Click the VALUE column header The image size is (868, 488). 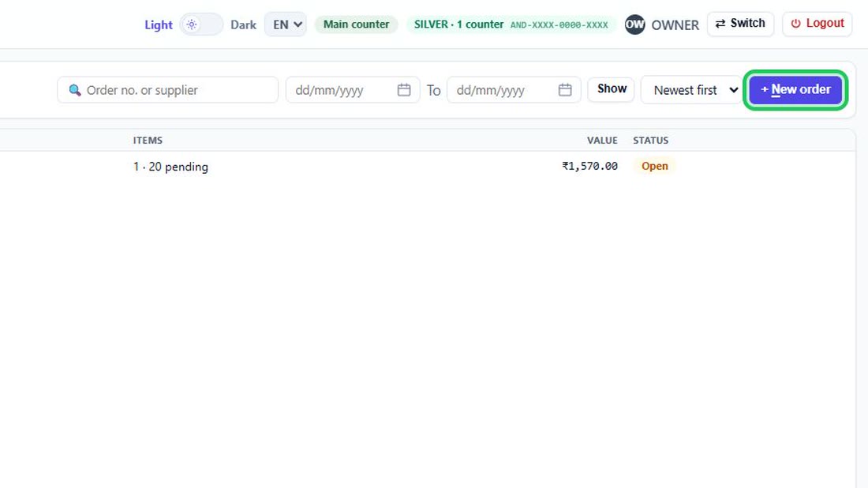(x=602, y=140)
